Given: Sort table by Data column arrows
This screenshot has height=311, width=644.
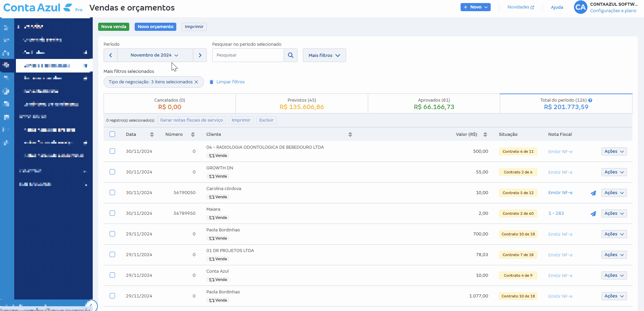Looking at the screenshot, I should coord(152,134).
